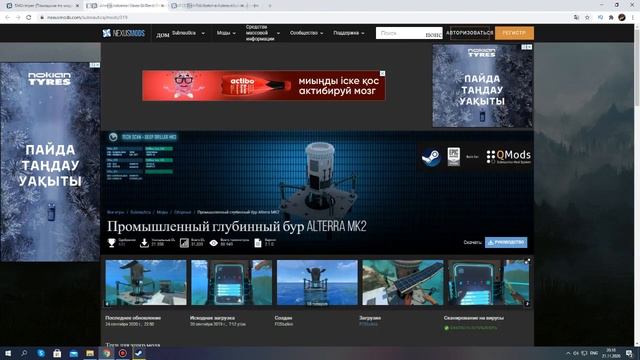Click the total views eye icon

point(213,243)
